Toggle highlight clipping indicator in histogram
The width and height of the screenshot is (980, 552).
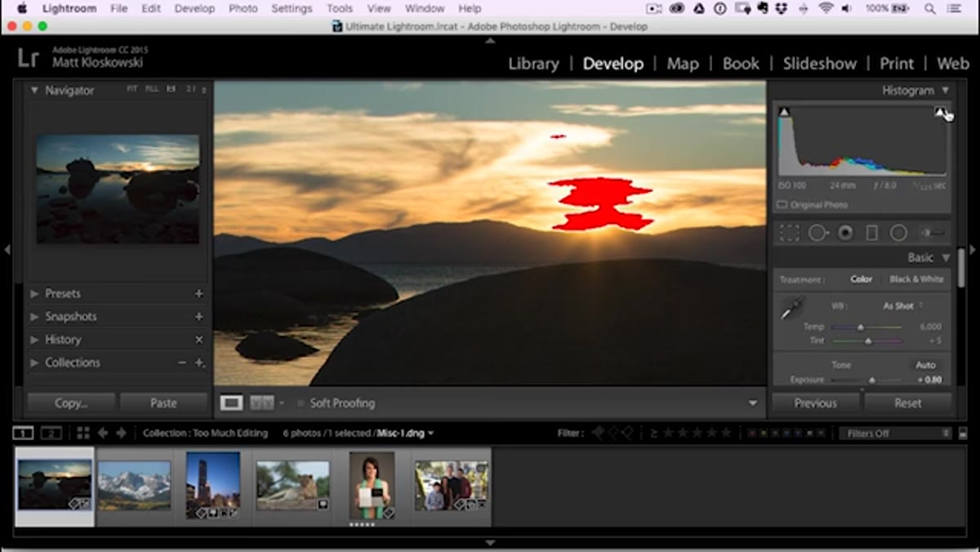[x=940, y=112]
